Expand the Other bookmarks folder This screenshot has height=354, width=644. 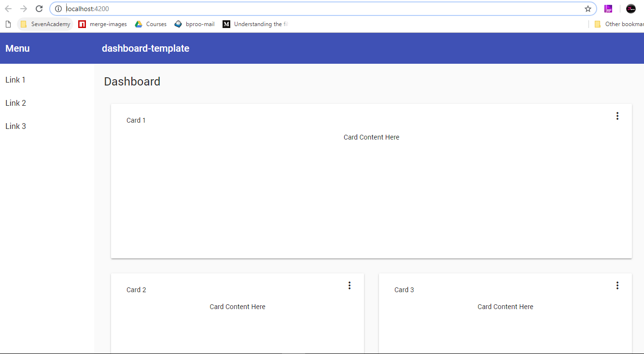619,24
